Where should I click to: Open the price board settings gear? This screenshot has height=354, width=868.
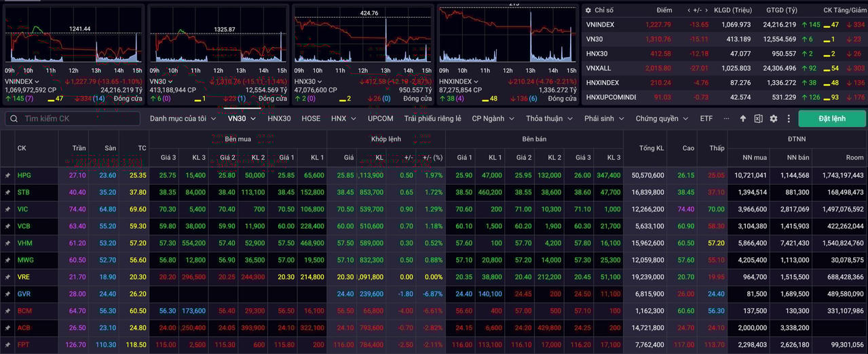[774, 118]
